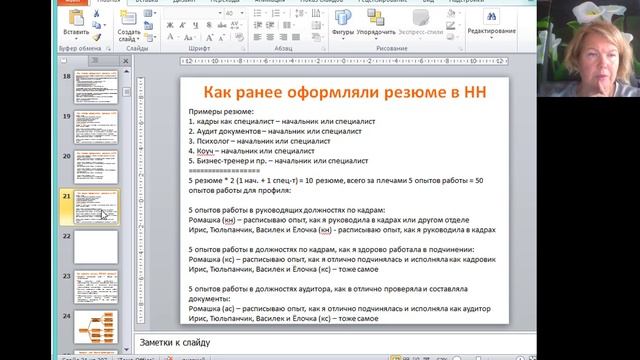
Task: Click the Вставить paste clipboard icon
Action: (x=76, y=18)
